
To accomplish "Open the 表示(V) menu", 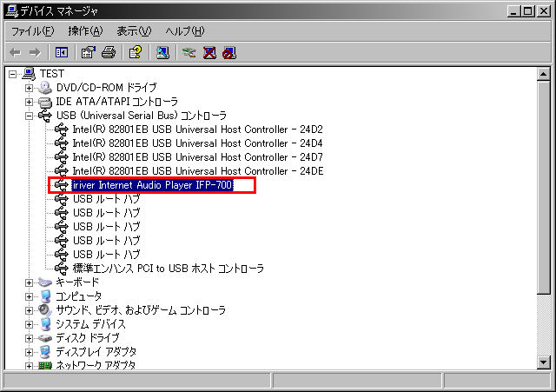I will click(x=134, y=31).
